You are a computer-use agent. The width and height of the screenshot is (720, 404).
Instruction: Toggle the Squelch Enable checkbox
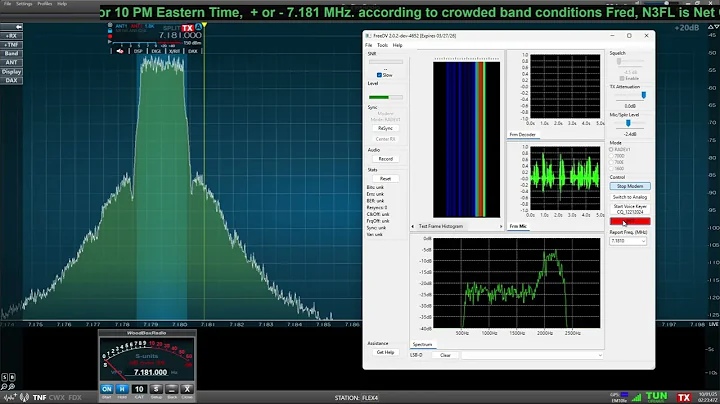[x=622, y=79]
